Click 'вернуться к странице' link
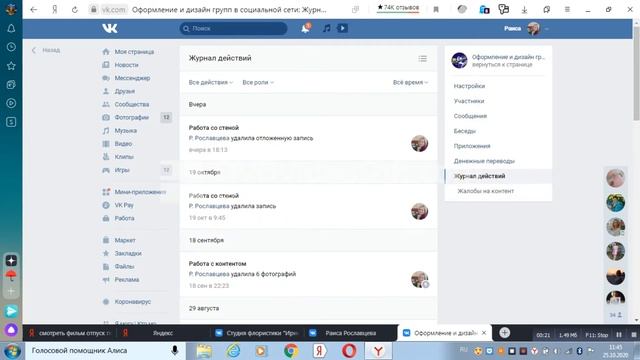This screenshot has height=360, width=640. coord(502,64)
